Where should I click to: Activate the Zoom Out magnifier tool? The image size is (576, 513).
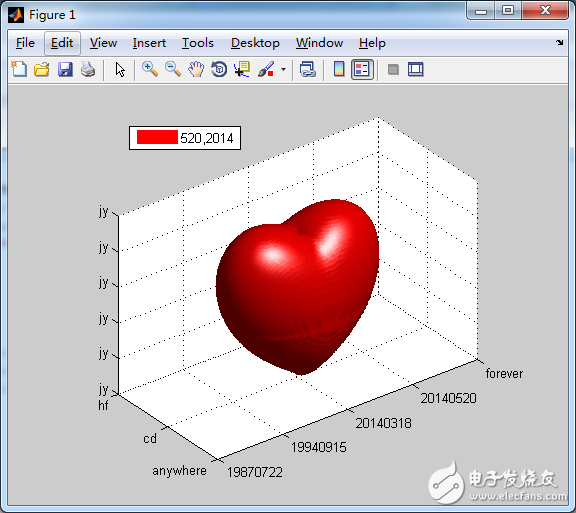173,69
